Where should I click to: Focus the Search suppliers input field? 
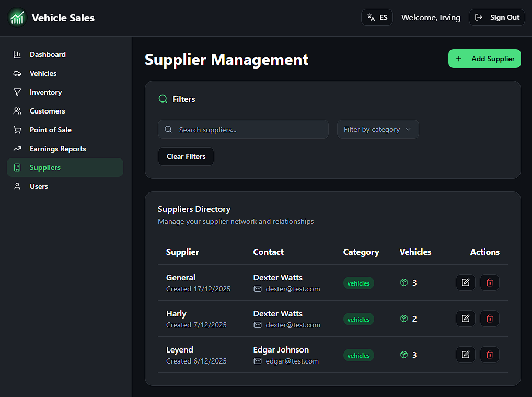tap(243, 129)
